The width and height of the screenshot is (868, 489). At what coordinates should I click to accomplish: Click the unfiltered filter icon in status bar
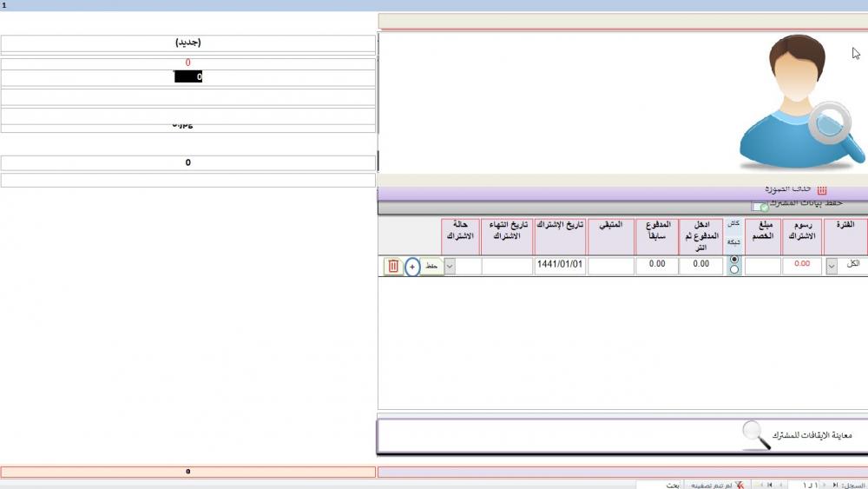point(740,485)
